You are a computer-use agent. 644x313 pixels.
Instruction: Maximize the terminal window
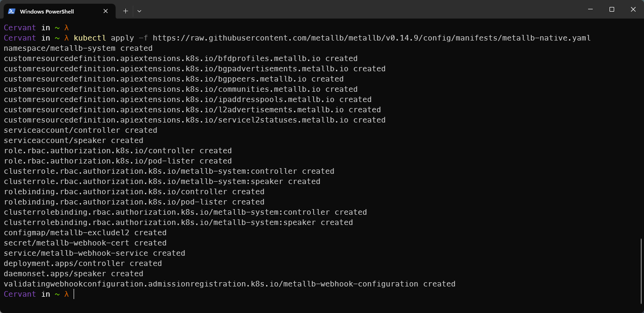612,9
